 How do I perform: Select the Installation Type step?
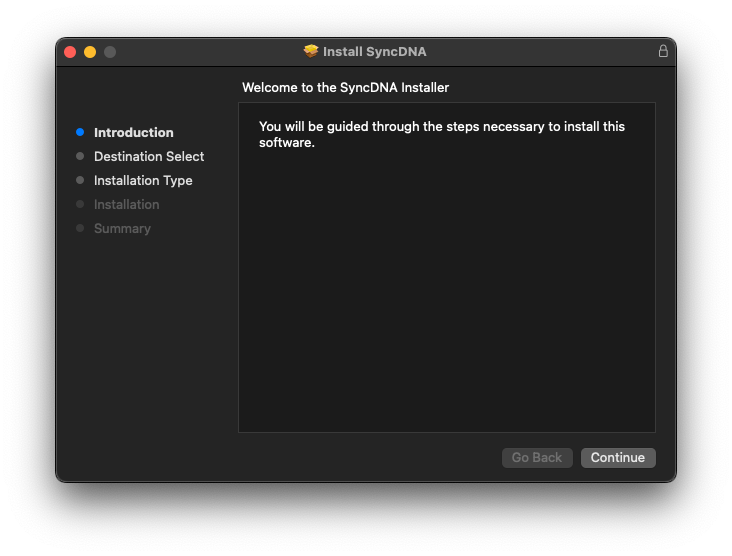[x=143, y=181]
